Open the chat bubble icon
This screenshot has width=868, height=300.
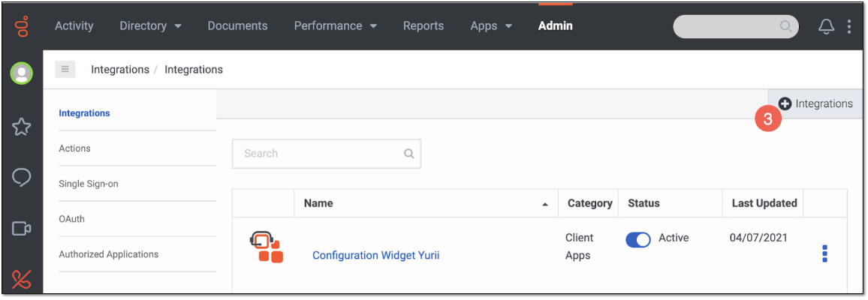click(22, 177)
